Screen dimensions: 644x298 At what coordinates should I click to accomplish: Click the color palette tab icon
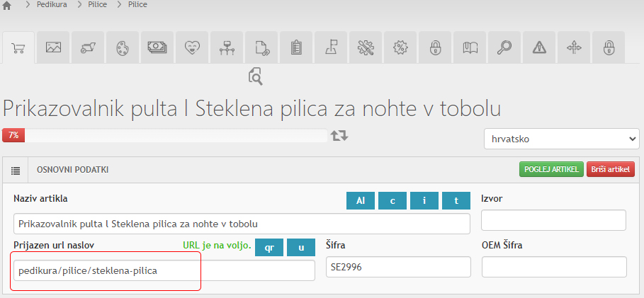123,47
